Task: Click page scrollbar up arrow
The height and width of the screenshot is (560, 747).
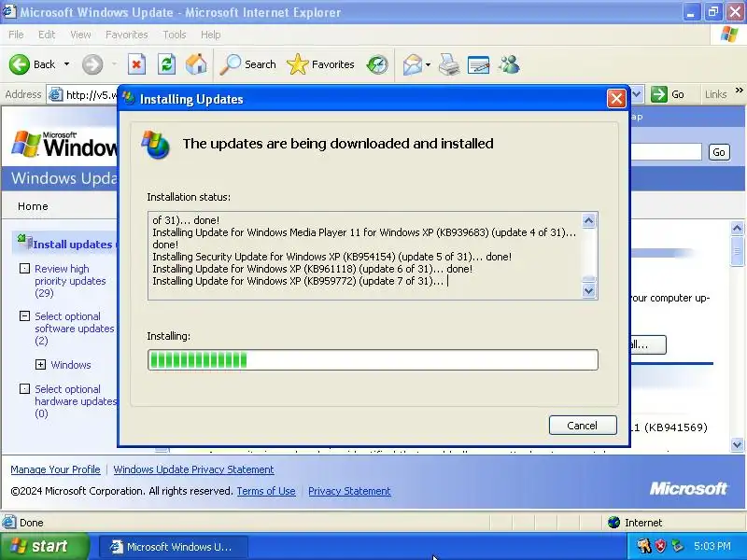Action: (737, 228)
